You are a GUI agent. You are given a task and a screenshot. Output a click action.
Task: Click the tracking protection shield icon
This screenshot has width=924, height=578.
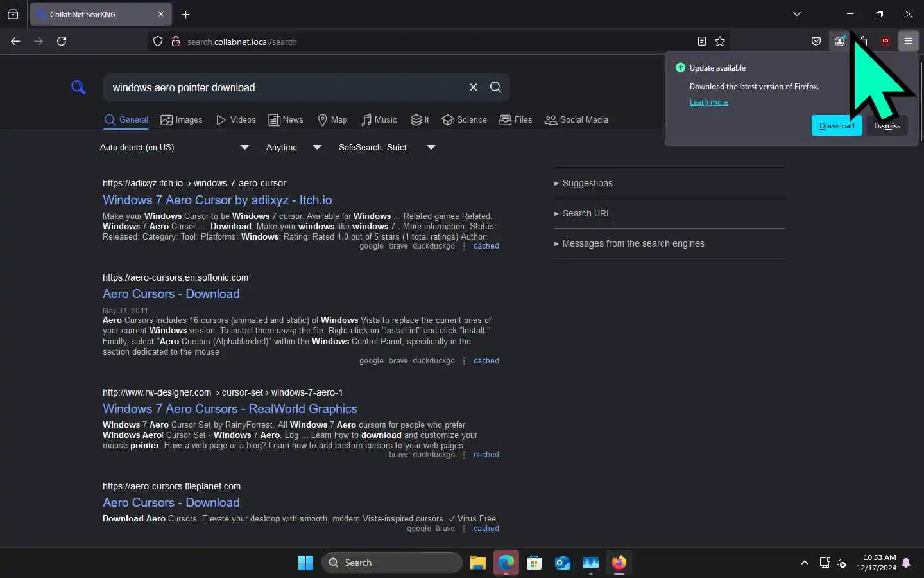(158, 42)
